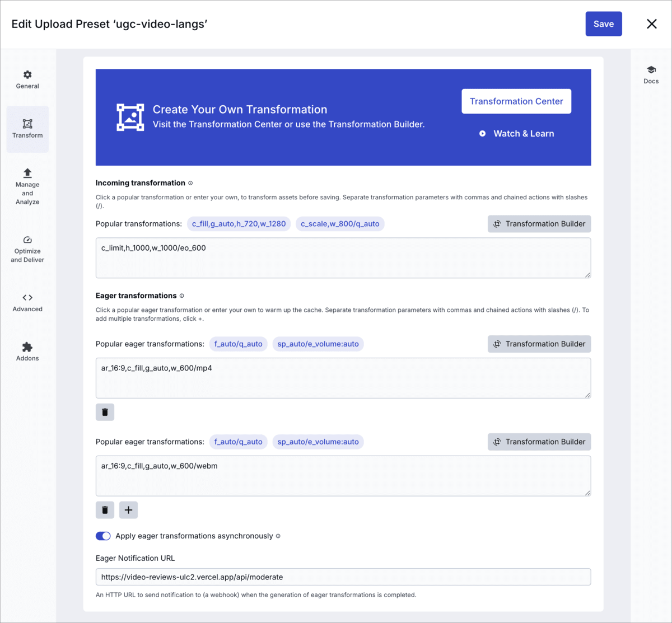This screenshot has width=672, height=623.
Task: Click the 'Eager Notification URL' label
Action: point(136,558)
